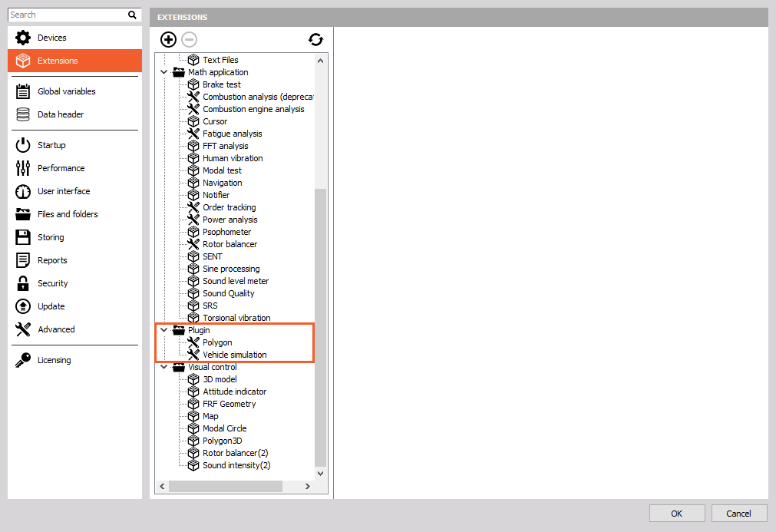This screenshot has width=776, height=532.
Task: Select Order tracking in the tree
Action: pyautogui.click(x=229, y=207)
